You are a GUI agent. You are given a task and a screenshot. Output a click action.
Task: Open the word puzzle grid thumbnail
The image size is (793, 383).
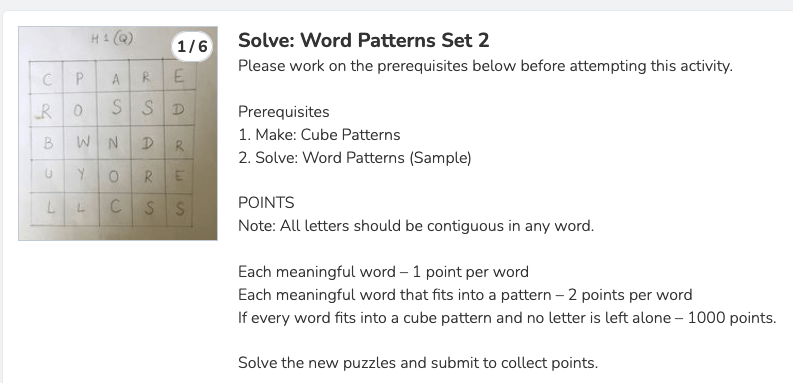(118, 133)
